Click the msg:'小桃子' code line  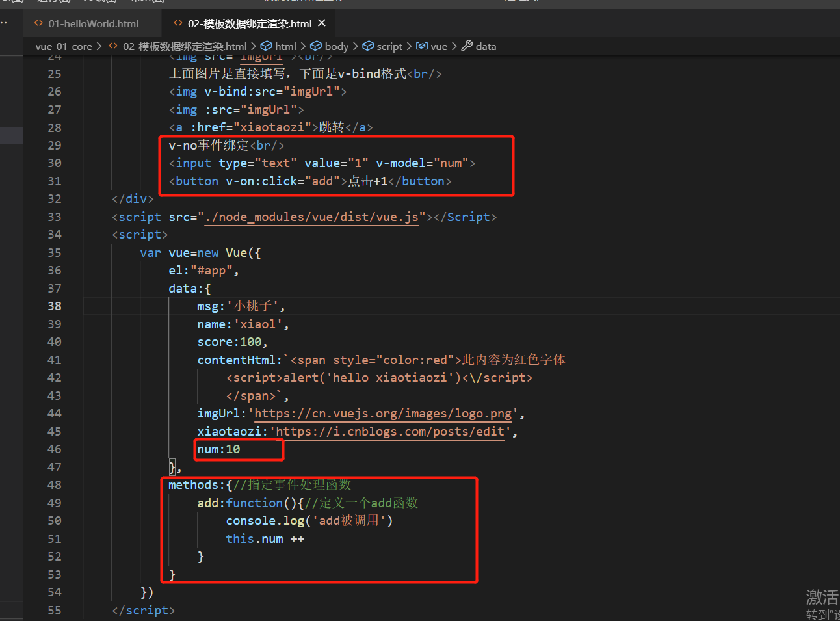241,306
